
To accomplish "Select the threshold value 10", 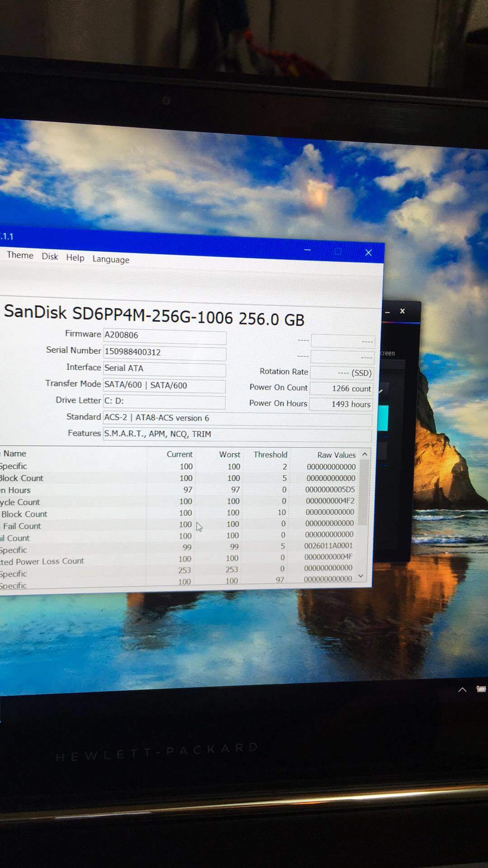I will 282,513.
